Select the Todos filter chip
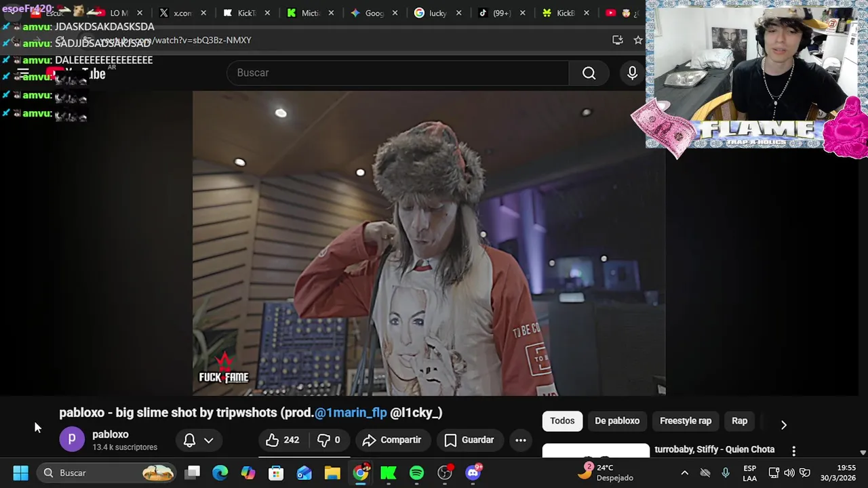The image size is (868, 488). (562, 421)
